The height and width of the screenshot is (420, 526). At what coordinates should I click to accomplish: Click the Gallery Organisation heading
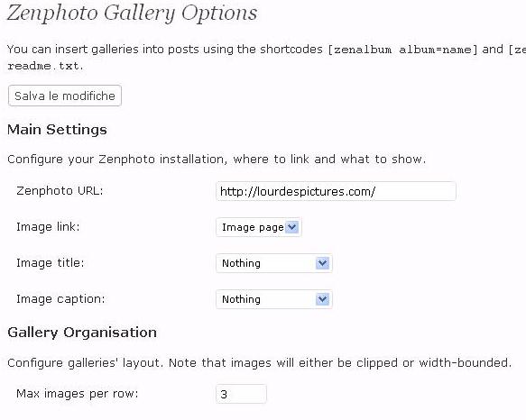tap(82, 333)
